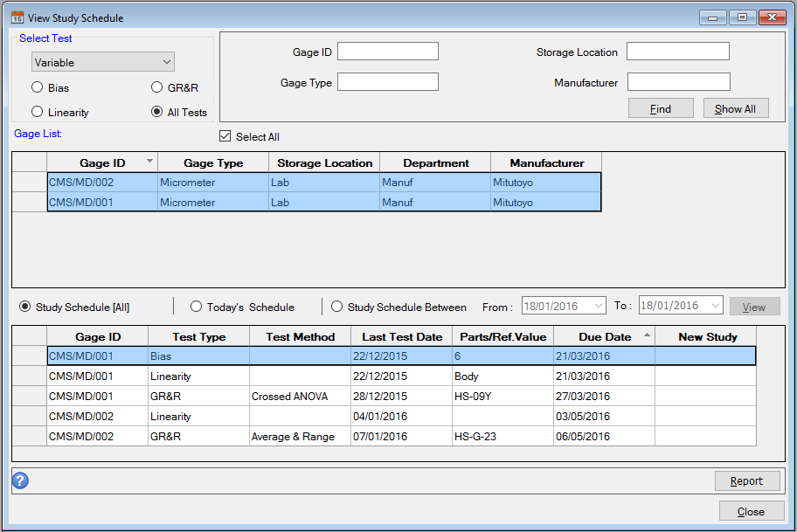Click the Manufacturer column header
This screenshot has height=532, width=797.
coord(547,163)
